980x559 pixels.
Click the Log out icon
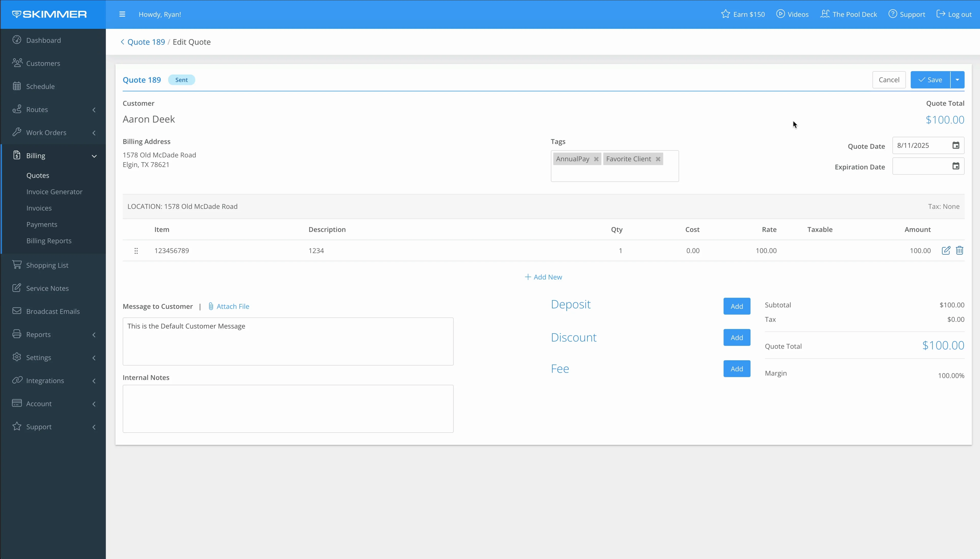(941, 14)
